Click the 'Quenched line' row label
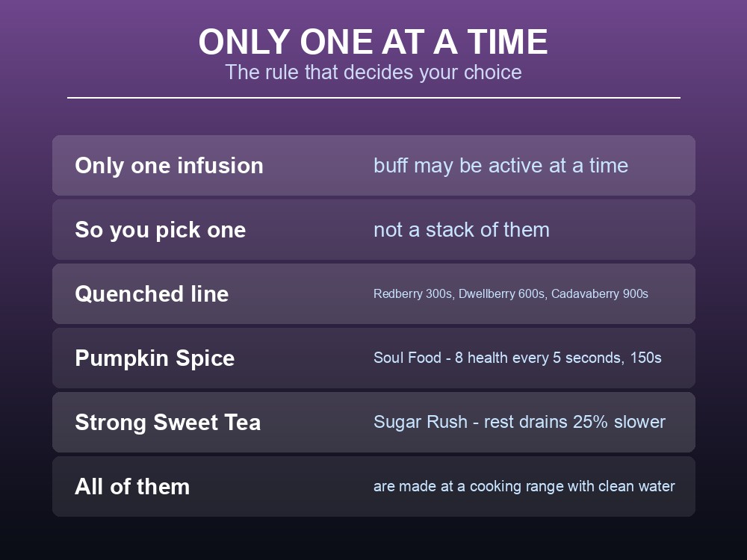This screenshot has width=747, height=560. (x=152, y=293)
